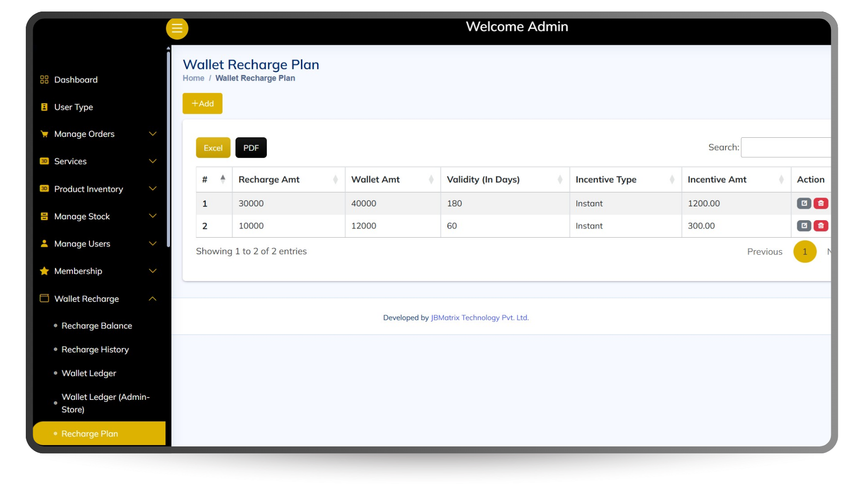Expand the Product Inventory submenu chevron
Screen dimensions: 864x504
pos(153,189)
